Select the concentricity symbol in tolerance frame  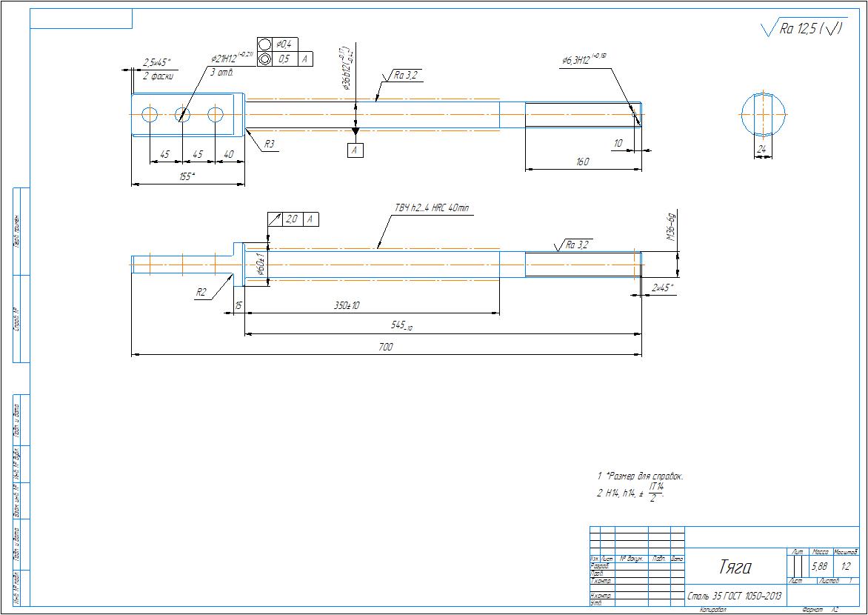(x=264, y=59)
